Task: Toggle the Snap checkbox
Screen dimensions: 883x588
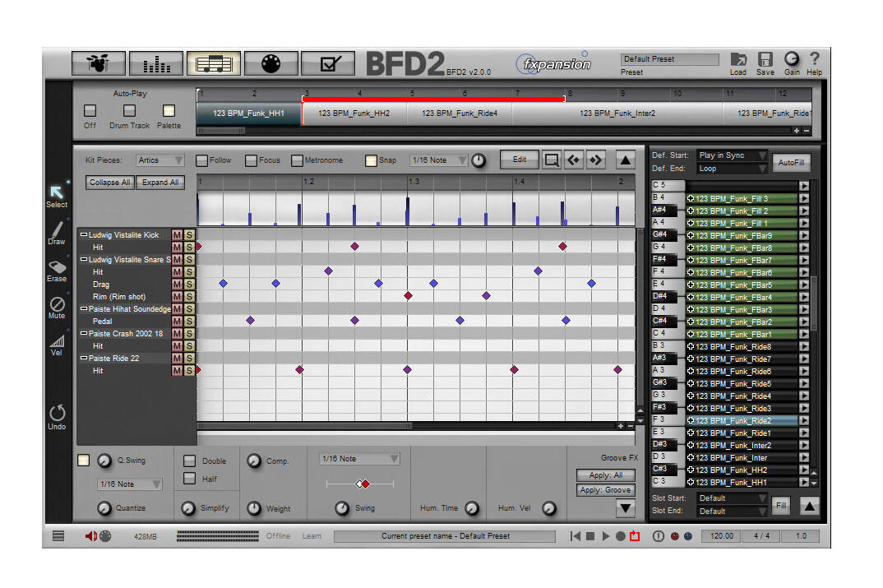Action: click(x=371, y=160)
